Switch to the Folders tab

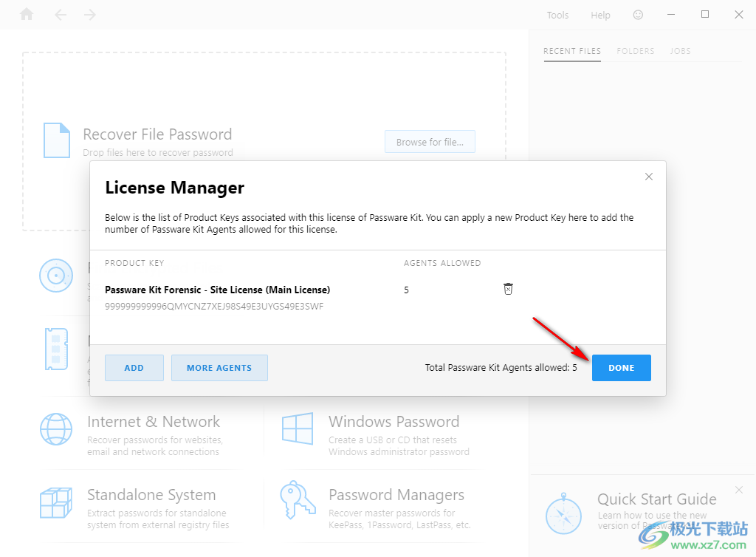pyautogui.click(x=636, y=51)
